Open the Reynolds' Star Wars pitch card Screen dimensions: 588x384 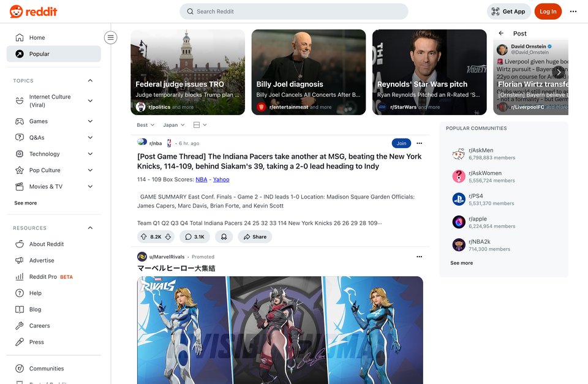[429, 72]
